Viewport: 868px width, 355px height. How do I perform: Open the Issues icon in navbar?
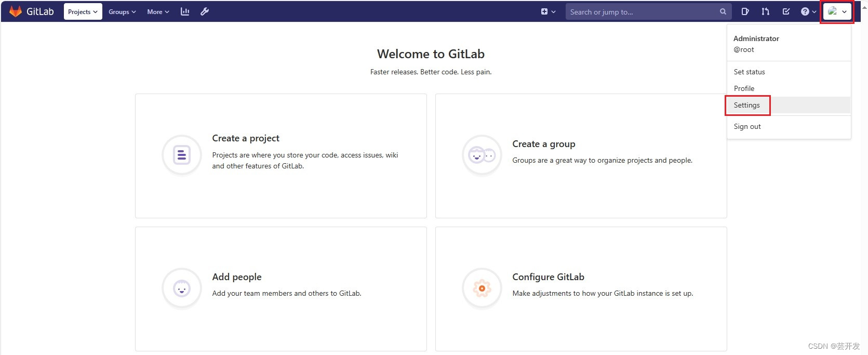[x=745, y=11]
